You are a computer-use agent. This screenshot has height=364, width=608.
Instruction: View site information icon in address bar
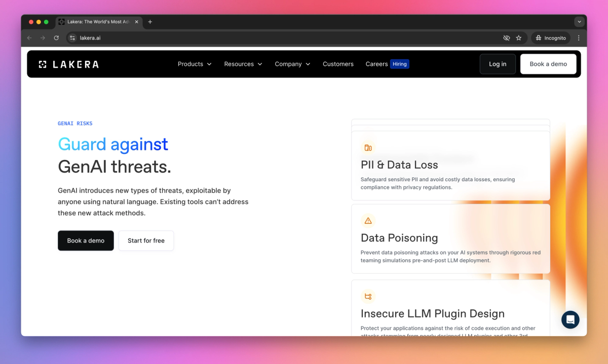[x=72, y=38]
